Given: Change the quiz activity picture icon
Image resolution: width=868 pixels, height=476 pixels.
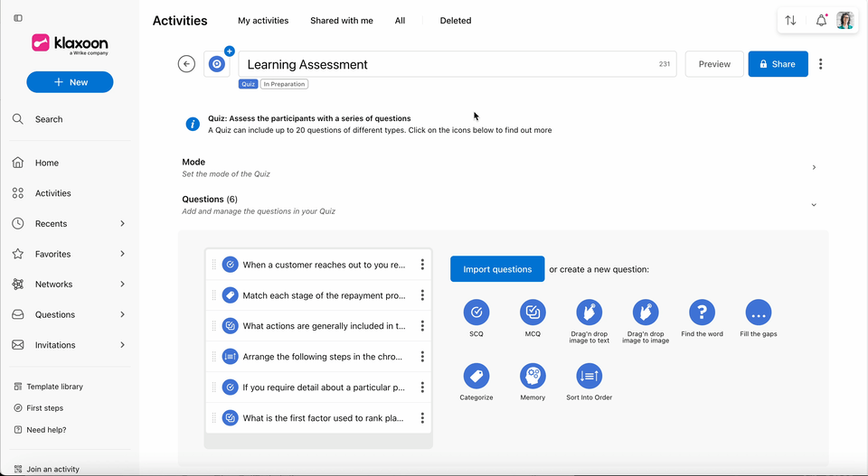Looking at the screenshot, I should coord(217,64).
